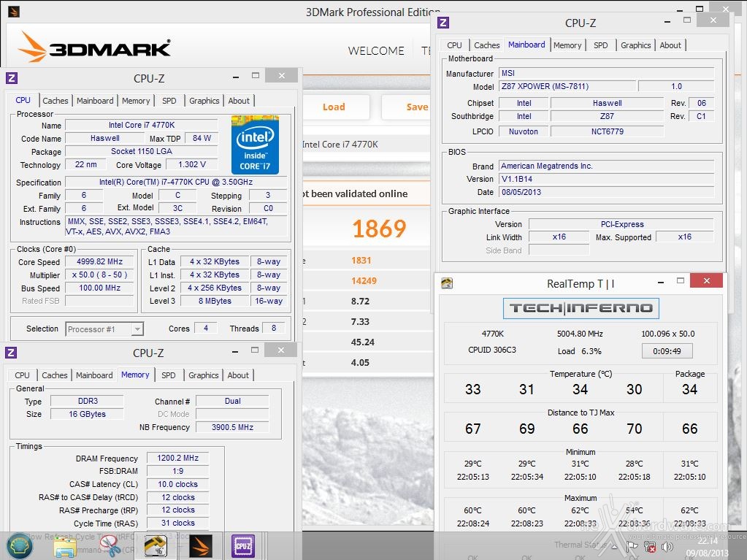Open the SPD tab in the CPU window
This screenshot has width=747, height=560.
point(169,101)
